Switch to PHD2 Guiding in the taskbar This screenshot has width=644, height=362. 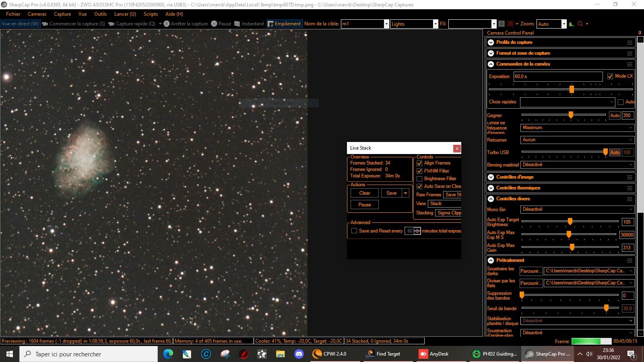(495, 354)
